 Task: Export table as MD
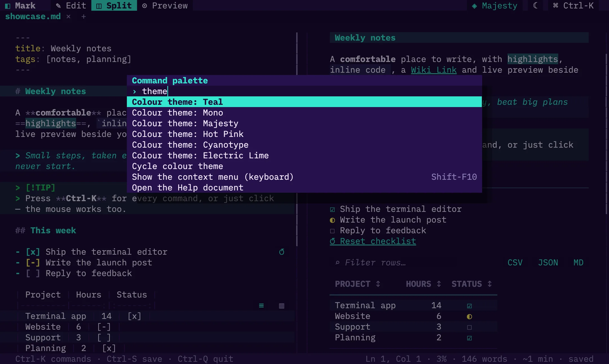pos(578,263)
